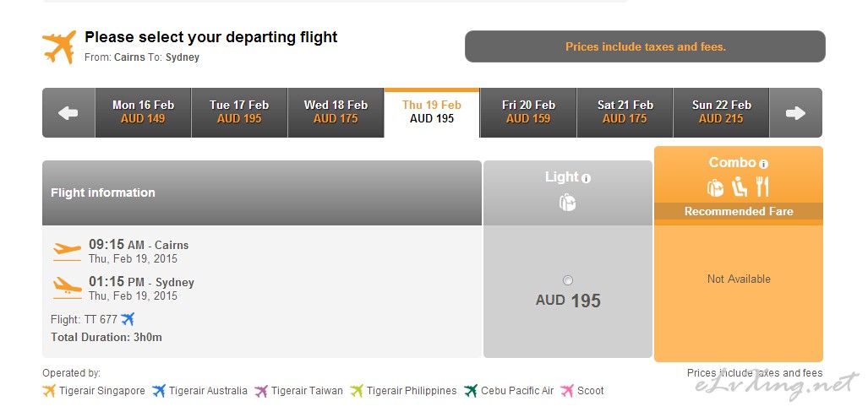868x412 pixels.
Task: Click the Combo fare info icon
Action: (x=763, y=165)
